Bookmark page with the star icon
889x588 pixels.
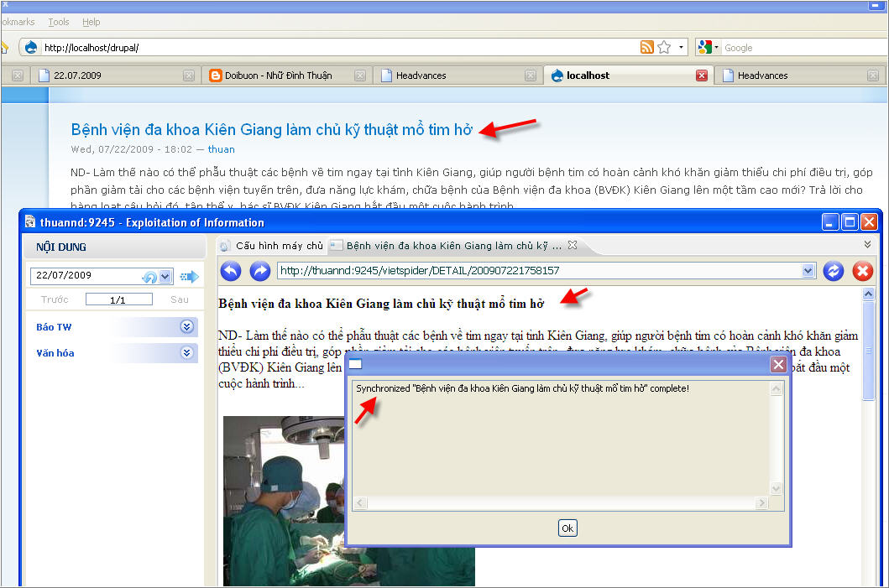663,47
